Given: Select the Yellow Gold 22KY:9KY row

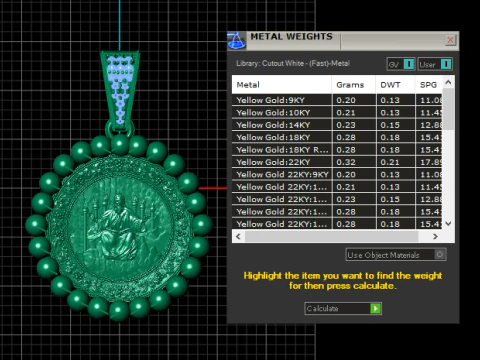Looking at the screenshot, I should coord(337,174).
